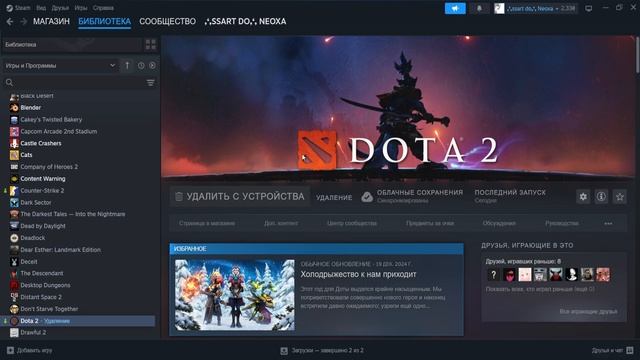Open Обсуждения link
Image resolution: width=640 pixels, height=360 pixels.
pyautogui.click(x=499, y=224)
